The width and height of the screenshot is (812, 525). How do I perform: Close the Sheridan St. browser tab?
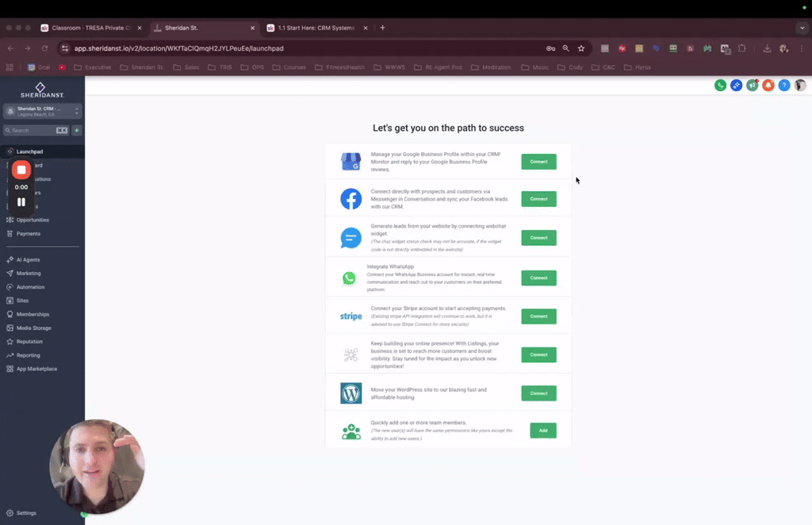click(253, 28)
